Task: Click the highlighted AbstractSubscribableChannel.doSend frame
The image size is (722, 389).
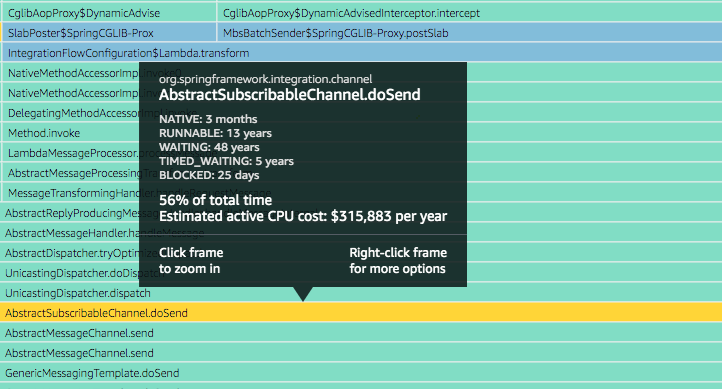Action: click(361, 313)
